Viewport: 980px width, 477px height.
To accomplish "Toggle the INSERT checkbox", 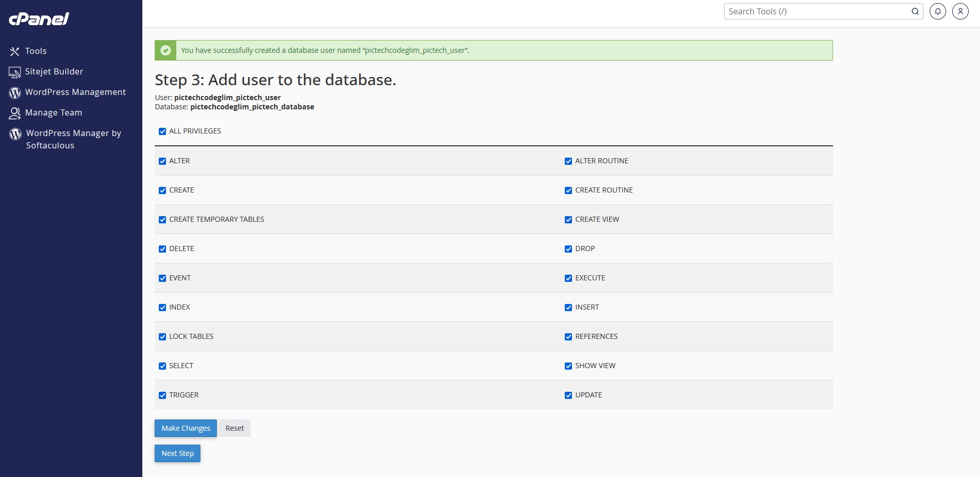I will pos(568,308).
